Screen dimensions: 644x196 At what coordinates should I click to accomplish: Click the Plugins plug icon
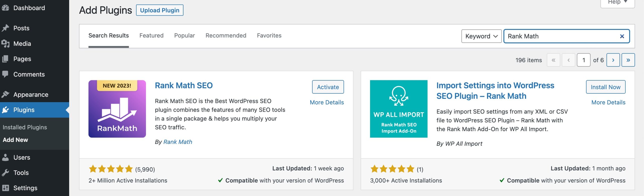[x=6, y=110]
